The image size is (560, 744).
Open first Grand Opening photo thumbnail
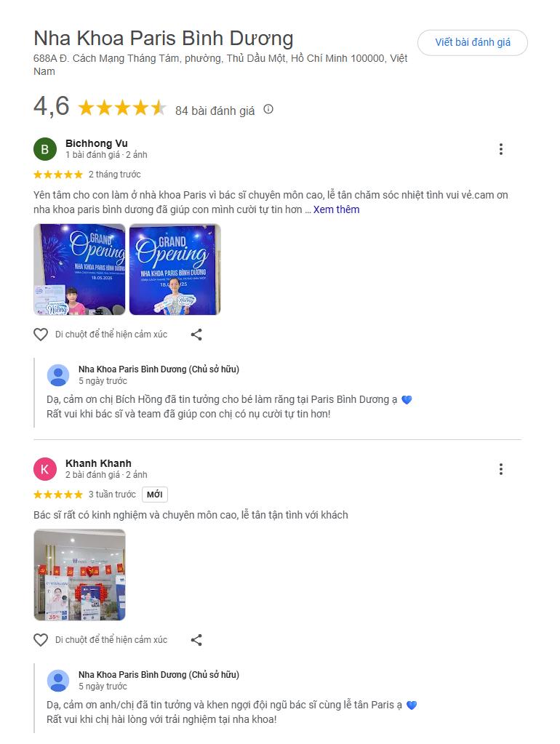click(80, 270)
